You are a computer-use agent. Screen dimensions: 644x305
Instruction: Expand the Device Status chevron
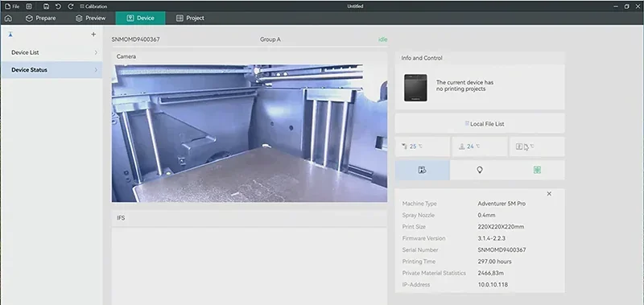tap(96, 70)
